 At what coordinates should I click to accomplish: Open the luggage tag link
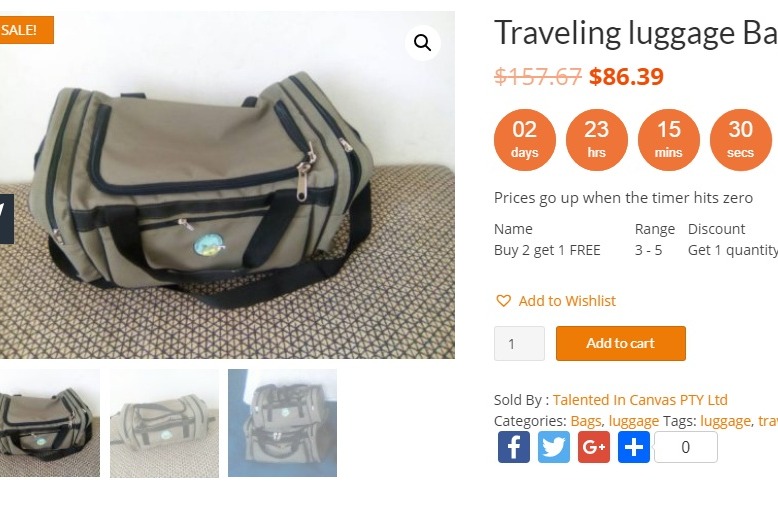tap(725, 421)
